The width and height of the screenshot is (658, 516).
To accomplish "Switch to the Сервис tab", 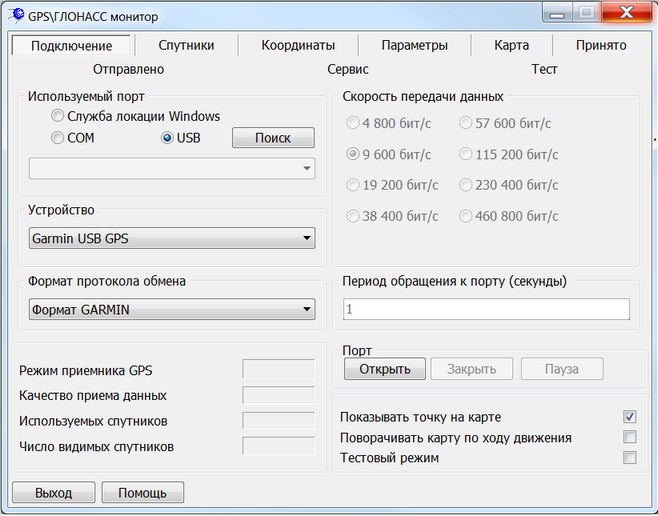I will pyautogui.click(x=348, y=69).
